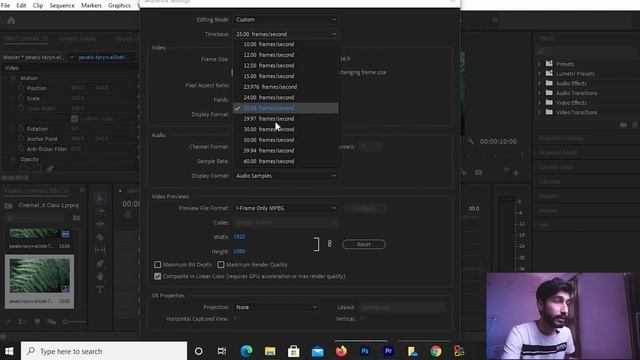Click the Height value 1080
This screenshot has height=360, width=640.
click(239, 251)
